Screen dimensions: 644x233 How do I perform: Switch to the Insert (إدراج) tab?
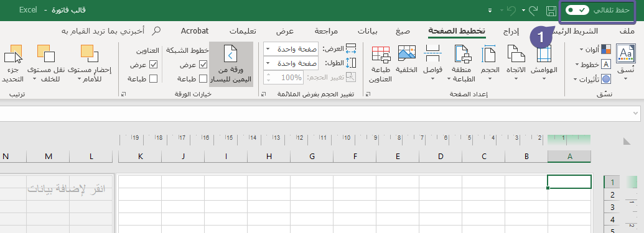point(511,31)
